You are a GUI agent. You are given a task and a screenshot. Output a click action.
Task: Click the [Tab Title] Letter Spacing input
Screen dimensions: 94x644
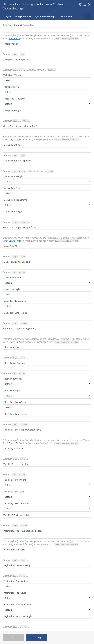47,469
